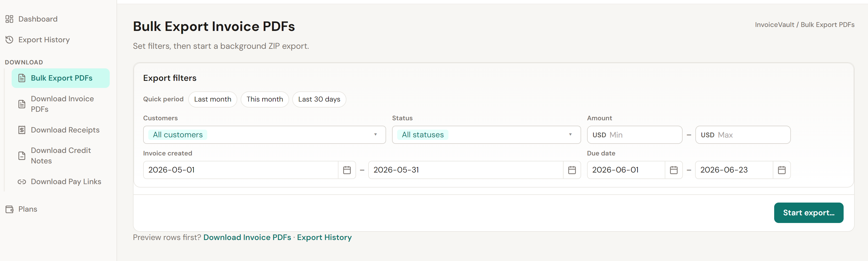Open calendar for invoice created end date
The height and width of the screenshot is (261, 868).
(572, 170)
